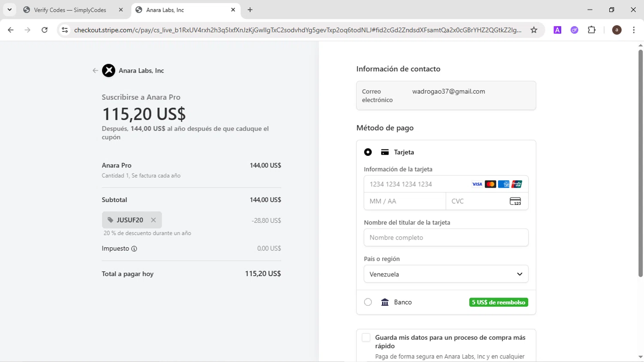Click the checkout.stripe.com address bar URL
Image resolution: width=644 pixels, height=362 pixels.
pos(298,30)
